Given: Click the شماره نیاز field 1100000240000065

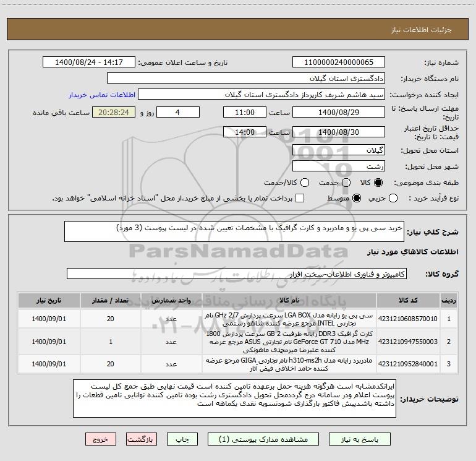Looking at the screenshot, I should [x=339, y=62].
